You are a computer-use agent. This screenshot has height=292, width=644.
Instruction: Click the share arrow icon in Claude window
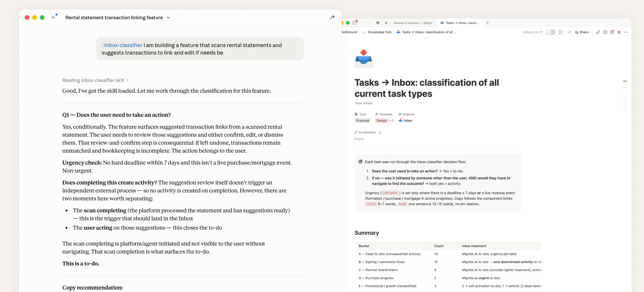coord(332,17)
